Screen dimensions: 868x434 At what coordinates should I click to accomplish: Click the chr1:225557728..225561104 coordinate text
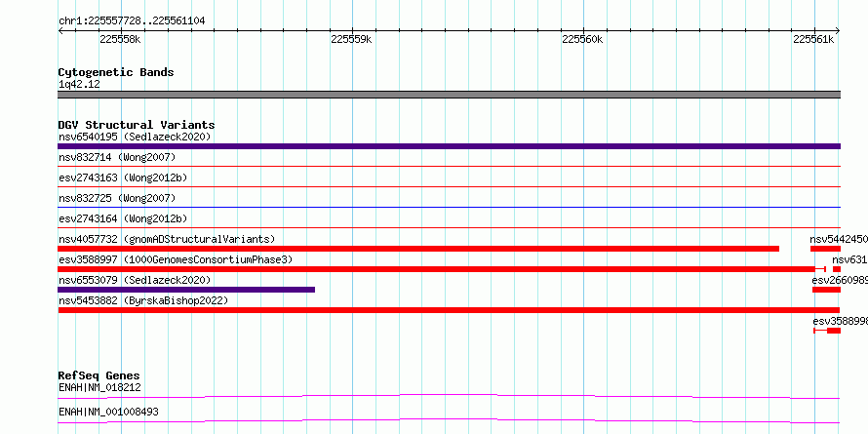coord(132,20)
